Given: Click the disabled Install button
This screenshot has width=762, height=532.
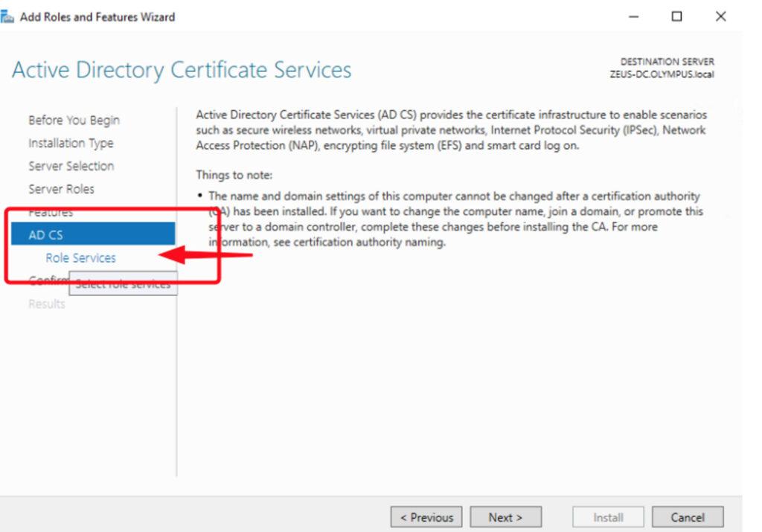Looking at the screenshot, I should coord(608,517).
